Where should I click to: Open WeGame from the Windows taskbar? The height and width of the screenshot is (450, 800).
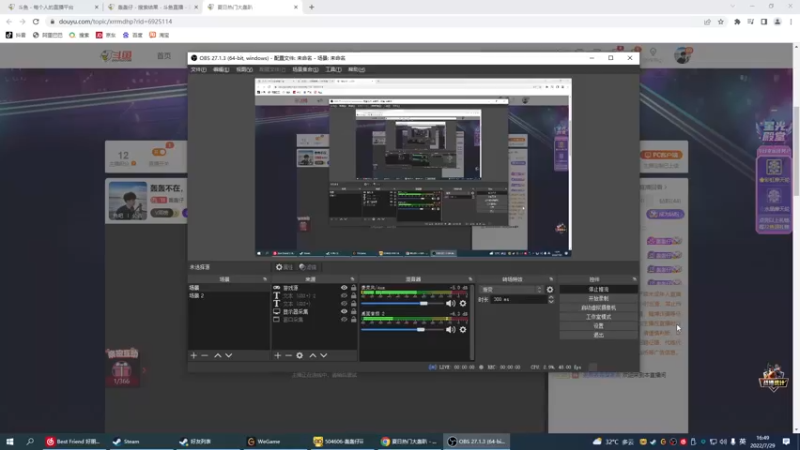tap(264, 441)
